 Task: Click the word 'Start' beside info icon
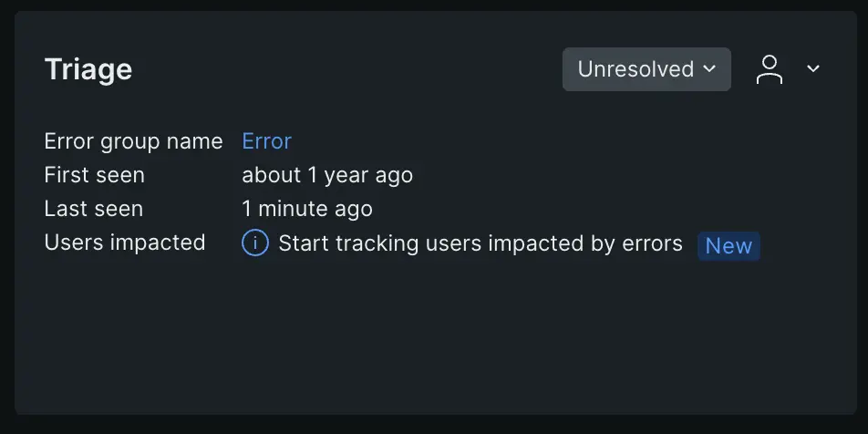point(302,243)
